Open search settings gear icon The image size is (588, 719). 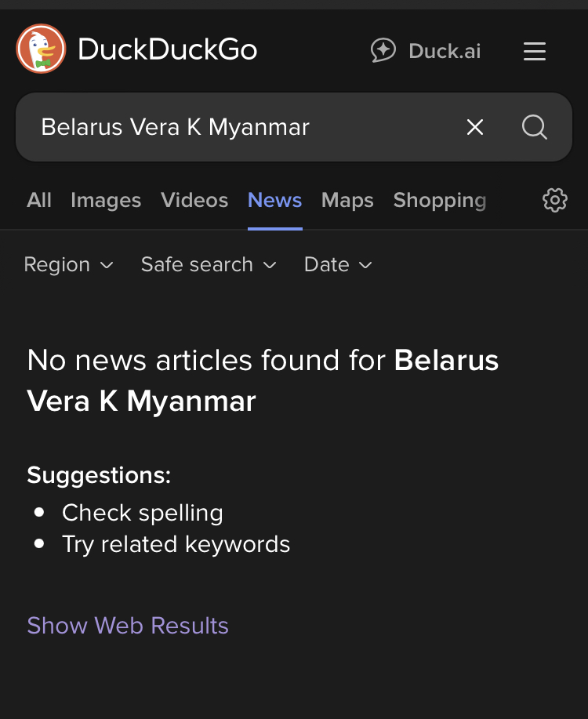pos(555,201)
